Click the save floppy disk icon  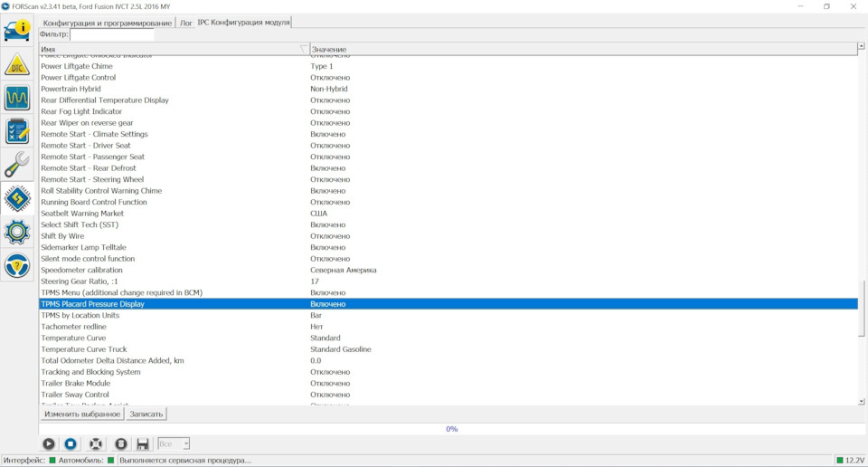tap(142, 443)
